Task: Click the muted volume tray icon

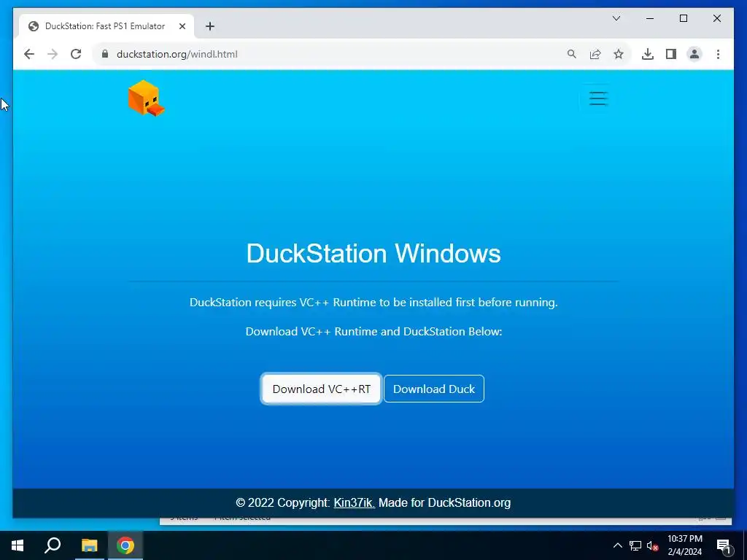Action: click(x=652, y=545)
